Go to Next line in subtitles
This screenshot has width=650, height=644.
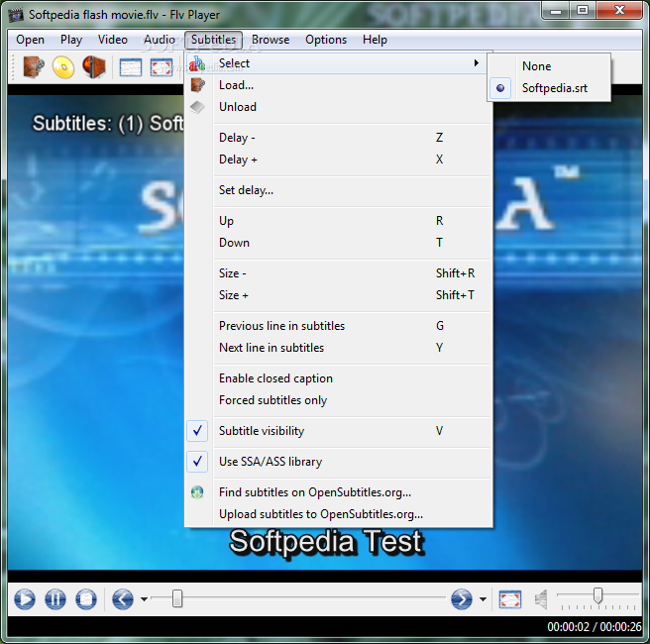coord(338,348)
